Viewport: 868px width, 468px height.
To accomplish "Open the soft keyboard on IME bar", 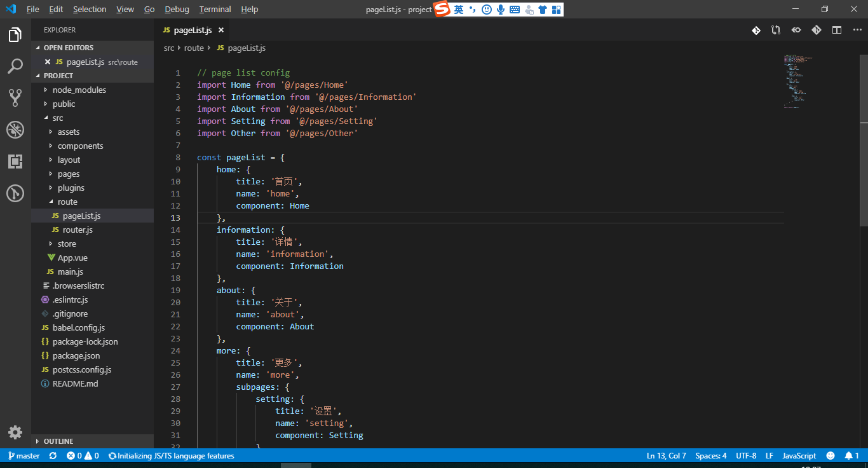I will click(x=515, y=10).
